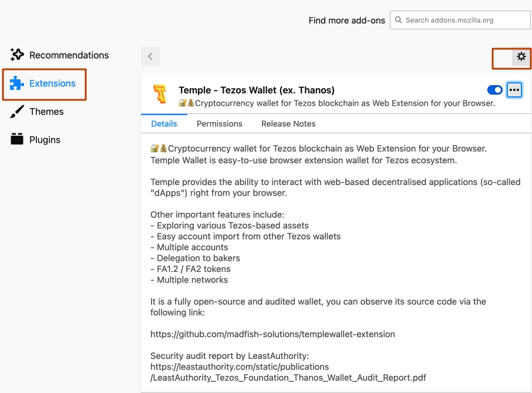532x393 pixels.
Task: Switch to the Permissions tab
Action: click(x=220, y=124)
